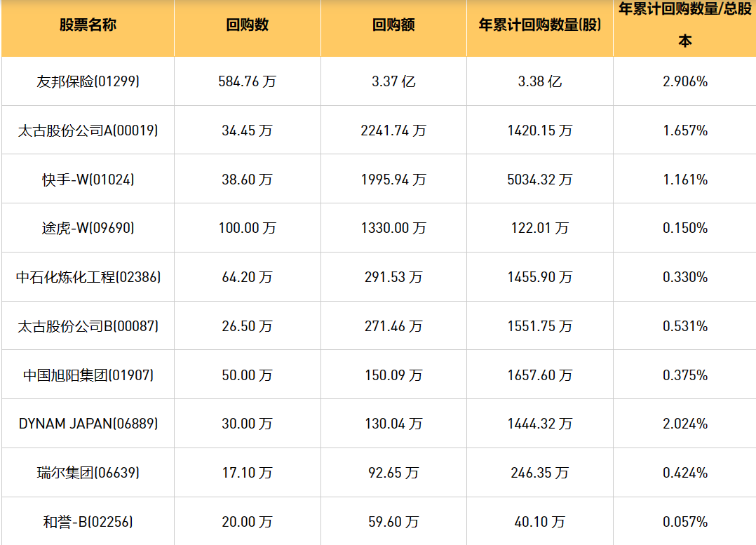Click the 59.60 万 buyback amount

393,523
